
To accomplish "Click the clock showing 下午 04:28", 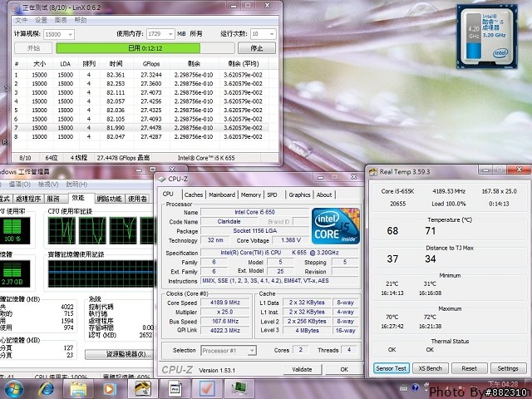I will 504,384.
